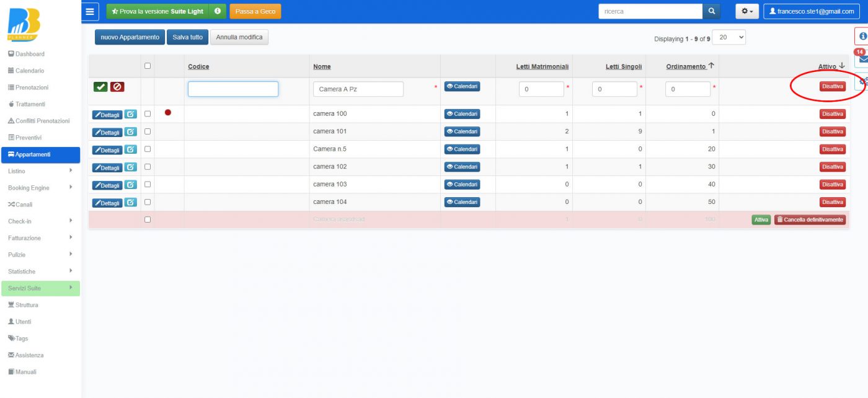Confirm the new row with green checkmark
This screenshot has width=868, height=398.
tap(101, 87)
